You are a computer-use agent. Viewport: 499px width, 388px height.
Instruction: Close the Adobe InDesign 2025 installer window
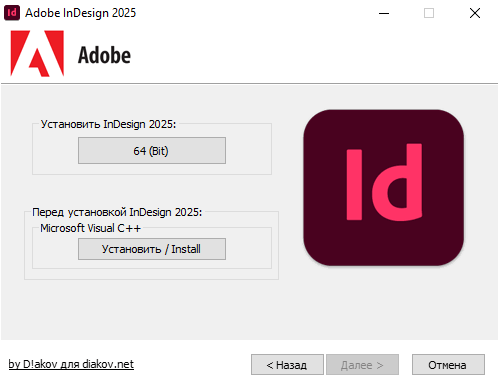(475, 13)
